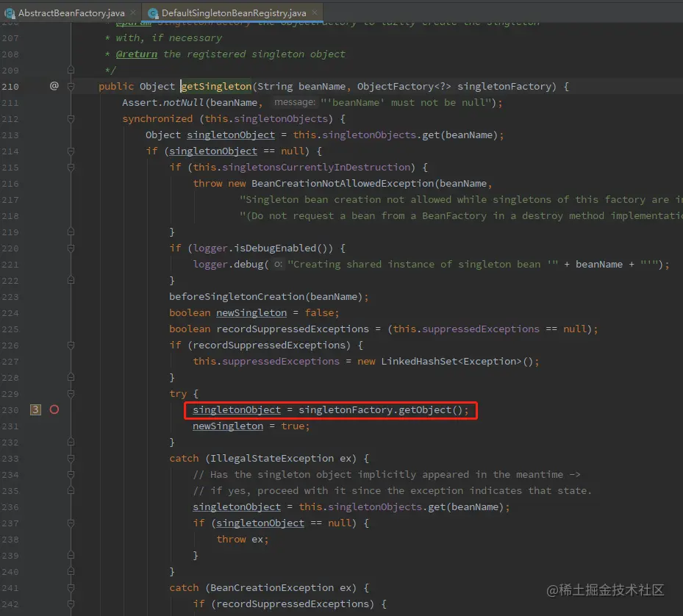Viewport: 683px width, 616px height.
Task: Click the @ gutter icon on line 210
Action: tap(54, 86)
